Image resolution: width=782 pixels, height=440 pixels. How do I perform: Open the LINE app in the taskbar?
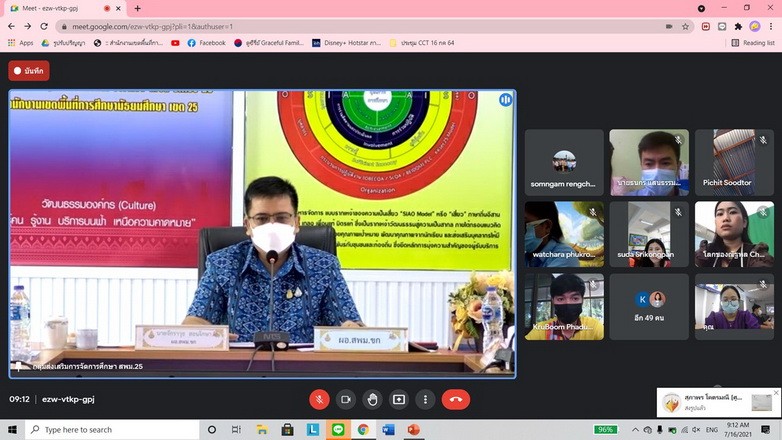(338, 430)
